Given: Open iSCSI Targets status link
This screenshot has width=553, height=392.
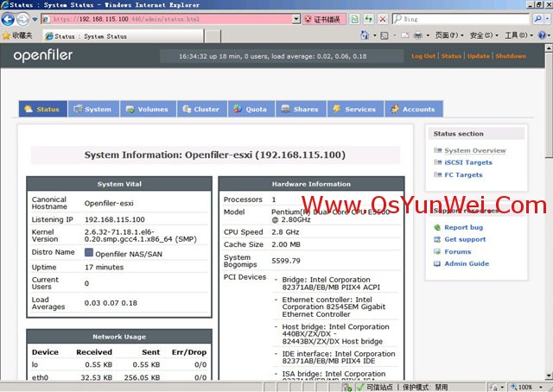Looking at the screenshot, I should click(468, 162).
